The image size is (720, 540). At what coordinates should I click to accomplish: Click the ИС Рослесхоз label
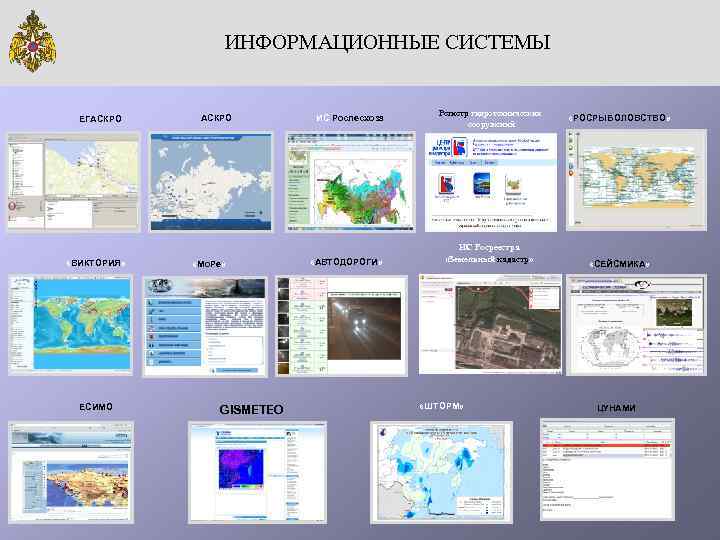[350, 118]
